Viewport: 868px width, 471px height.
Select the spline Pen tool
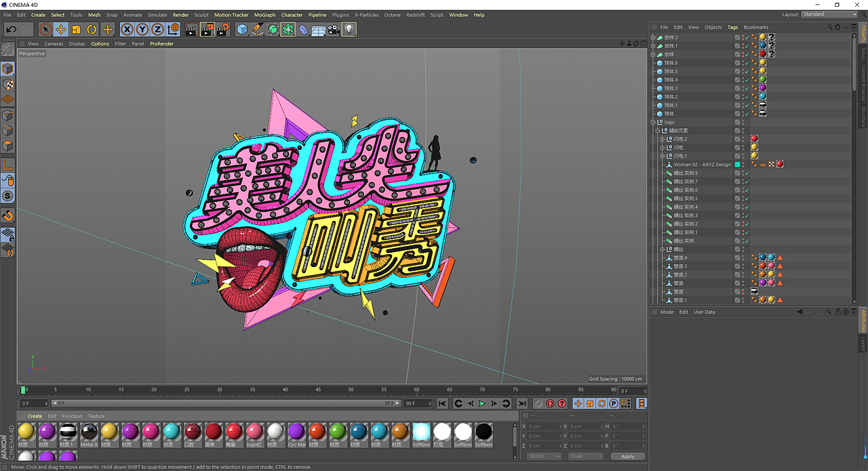258,29
